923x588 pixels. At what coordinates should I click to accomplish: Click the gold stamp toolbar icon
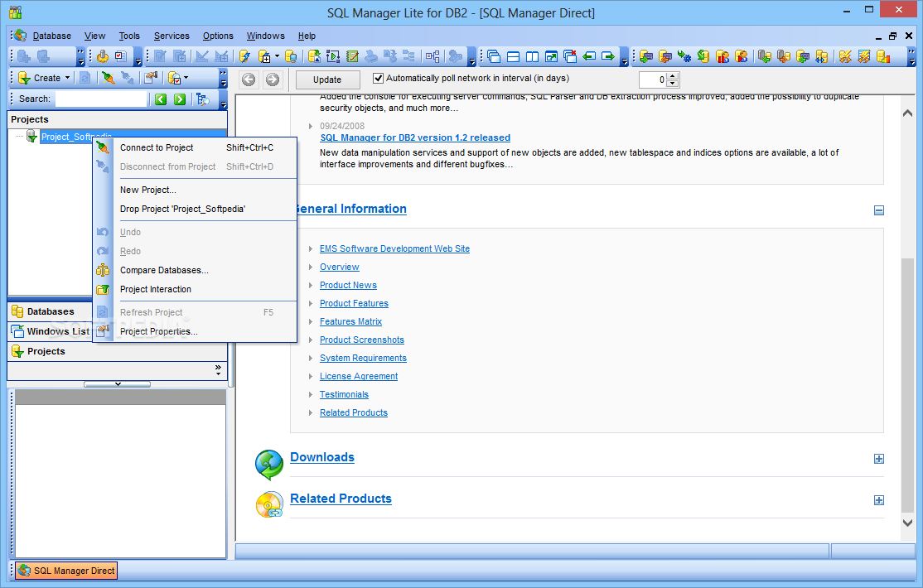(x=103, y=56)
